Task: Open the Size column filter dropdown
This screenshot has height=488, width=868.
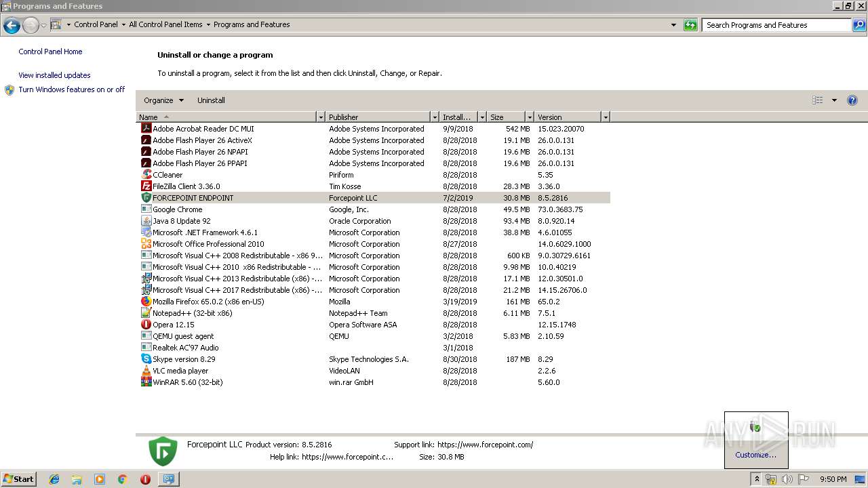Action: tap(530, 117)
